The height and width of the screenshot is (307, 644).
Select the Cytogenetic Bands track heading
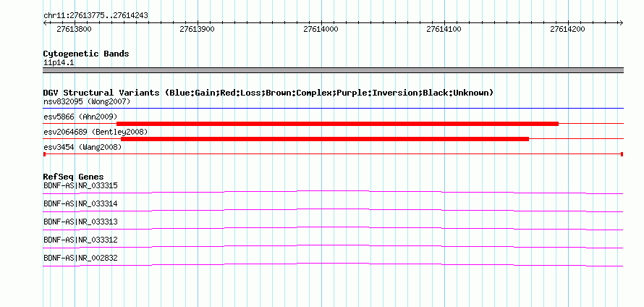click(x=86, y=54)
